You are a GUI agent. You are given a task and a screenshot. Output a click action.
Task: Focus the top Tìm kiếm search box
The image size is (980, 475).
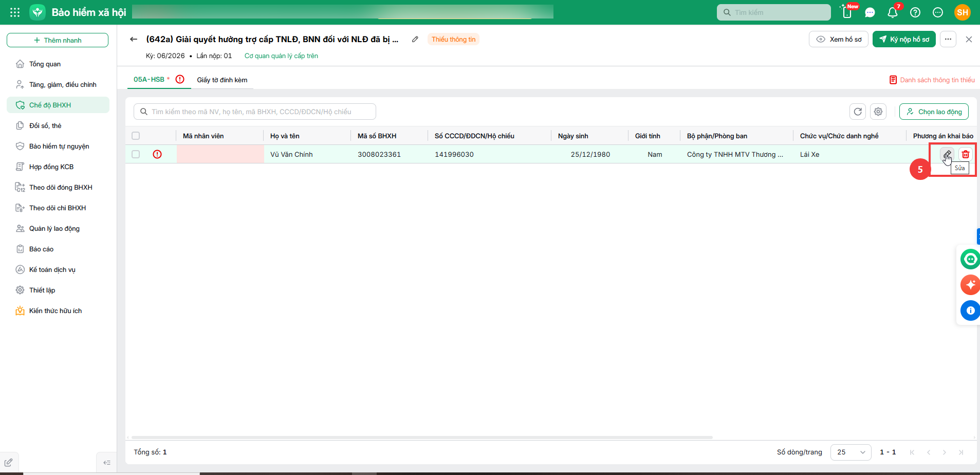(x=773, y=12)
